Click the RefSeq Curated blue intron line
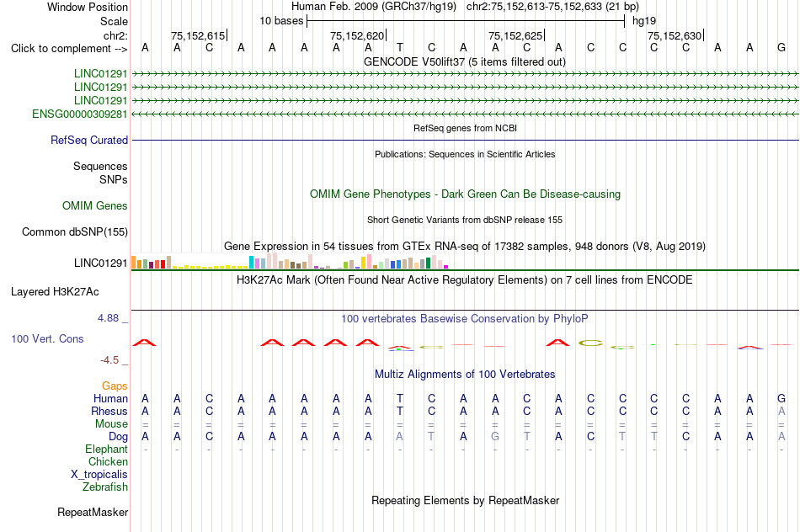The height and width of the screenshot is (532, 800). (x=465, y=141)
